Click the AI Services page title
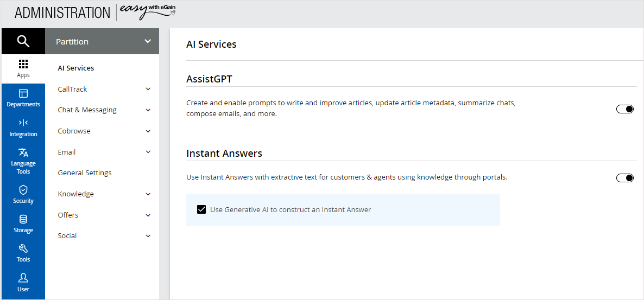644x300 pixels. click(212, 44)
